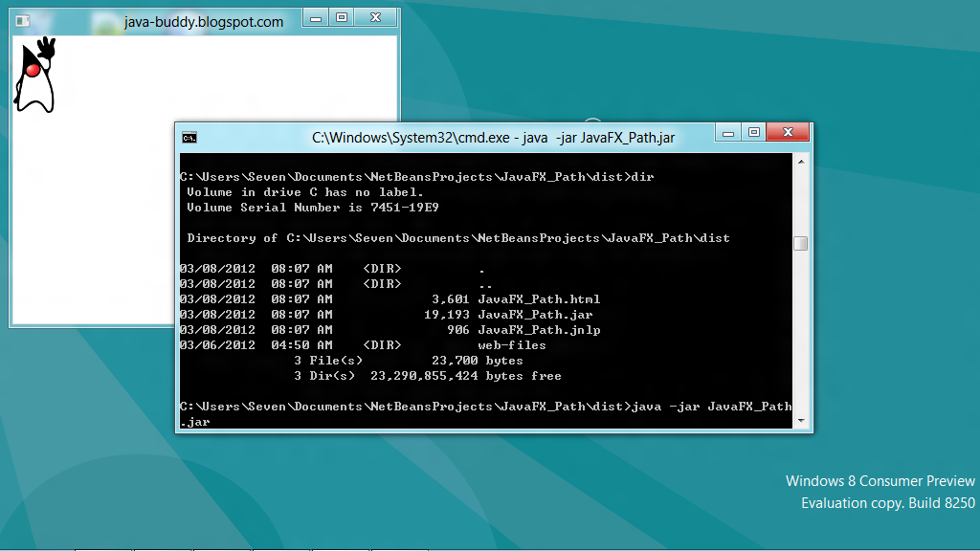The width and height of the screenshot is (980, 551).
Task: Close the java-buddy.blogspot.com window
Action: tap(375, 18)
